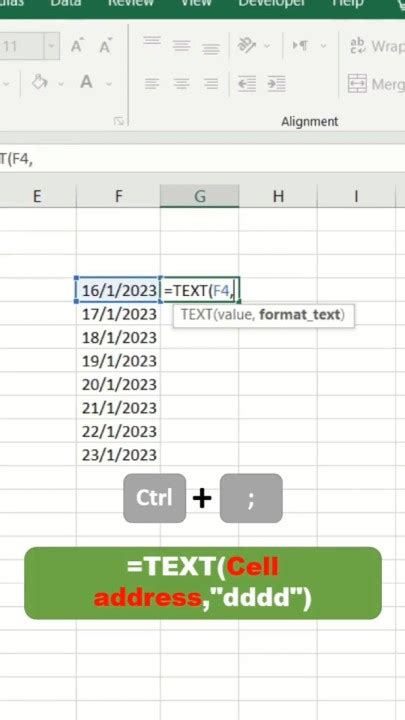Viewport: 405px width, 720px height.
Task: Select column G header
Action: tap(199, 197)
